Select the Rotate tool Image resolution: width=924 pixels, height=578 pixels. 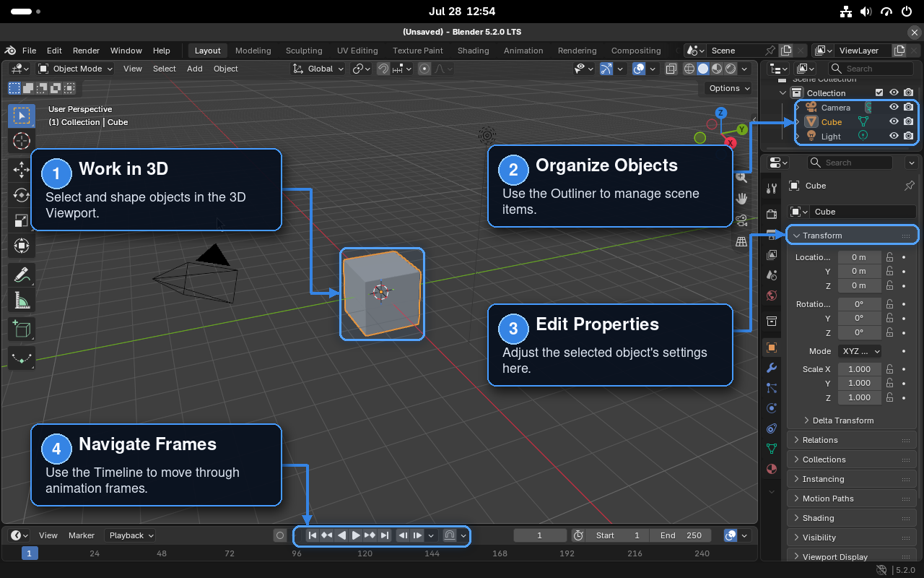22,195
